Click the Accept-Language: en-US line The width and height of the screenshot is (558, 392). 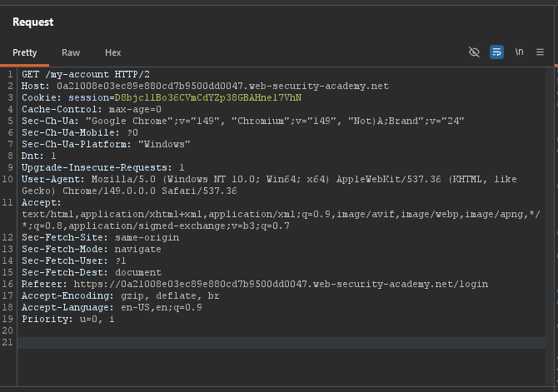(x=112, y=307)
